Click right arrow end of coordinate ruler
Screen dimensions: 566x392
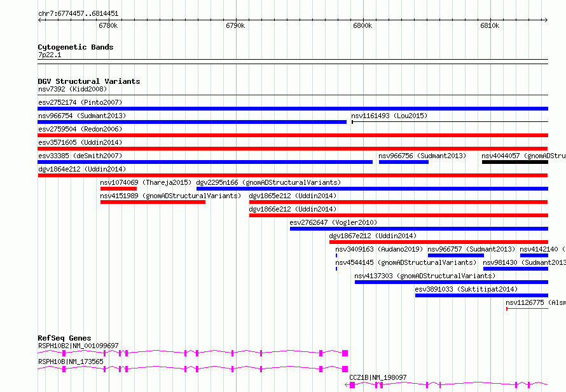546,20
